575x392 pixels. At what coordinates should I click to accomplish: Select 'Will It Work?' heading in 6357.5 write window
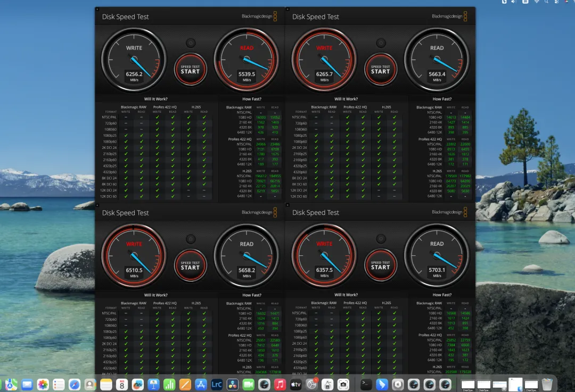pos(346,295)
